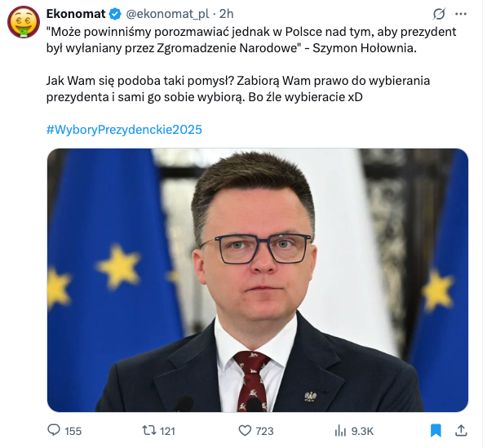Repost the tweet using the retweet icon
The width and height of the screenshot is (487, 448).
coord(149,431)
